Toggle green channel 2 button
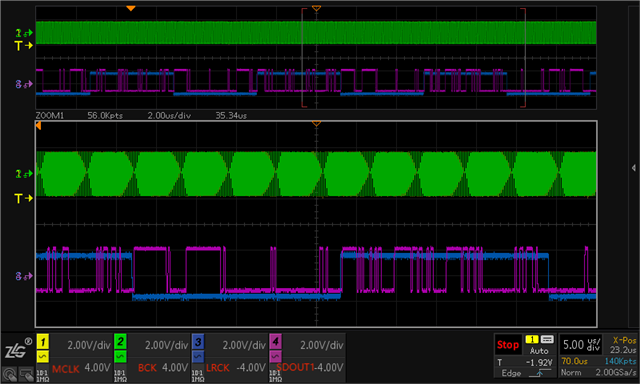Screen dimensions: 640x384 120,342
